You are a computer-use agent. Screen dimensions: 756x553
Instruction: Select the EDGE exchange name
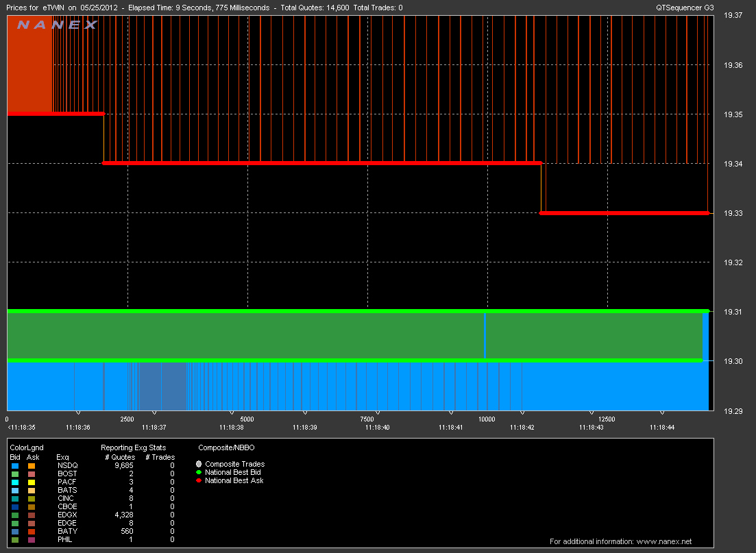coord(67,523)
